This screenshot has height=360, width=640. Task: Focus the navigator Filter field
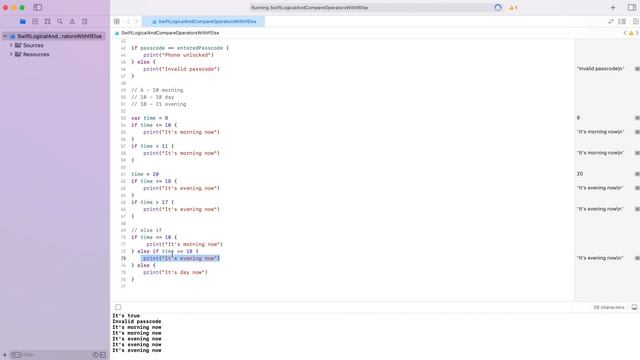(57, 355)
